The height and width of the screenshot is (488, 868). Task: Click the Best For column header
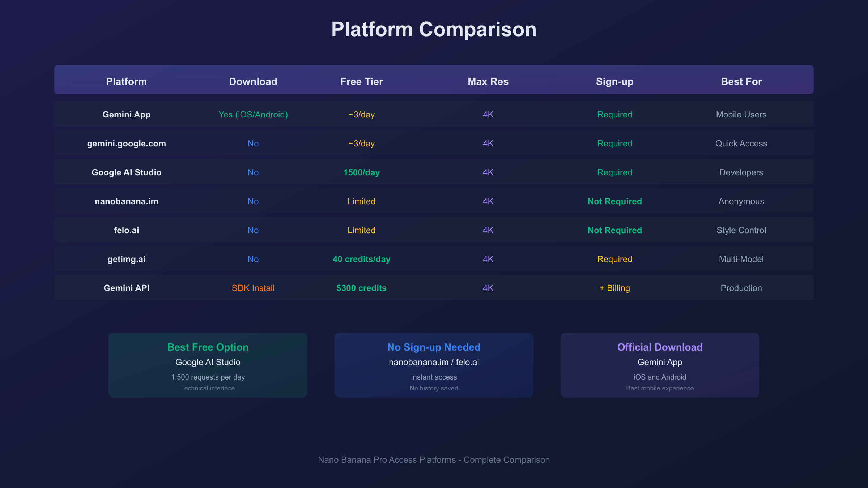point(741,82)
